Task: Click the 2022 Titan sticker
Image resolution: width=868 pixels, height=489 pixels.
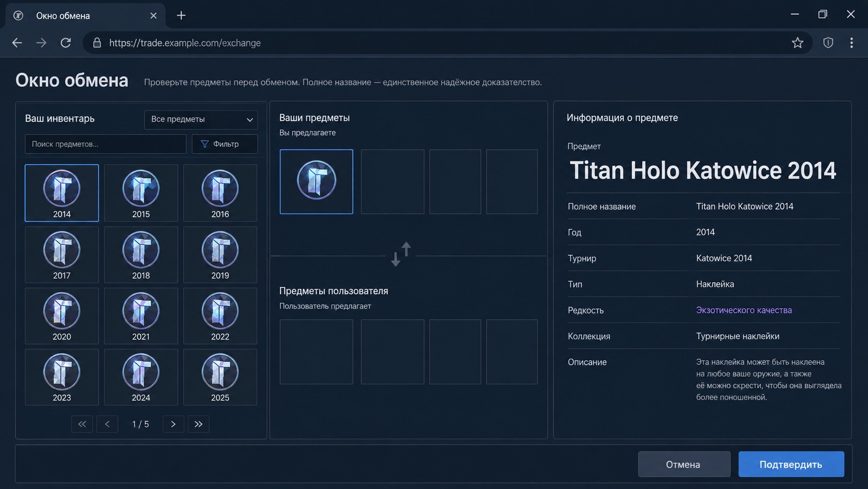Action: coord(220,316)
